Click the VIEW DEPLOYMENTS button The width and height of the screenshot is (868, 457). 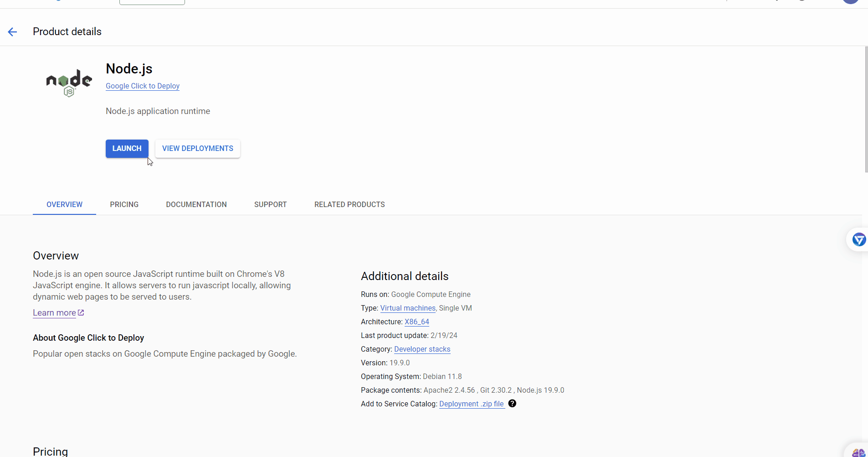point(197,149)
